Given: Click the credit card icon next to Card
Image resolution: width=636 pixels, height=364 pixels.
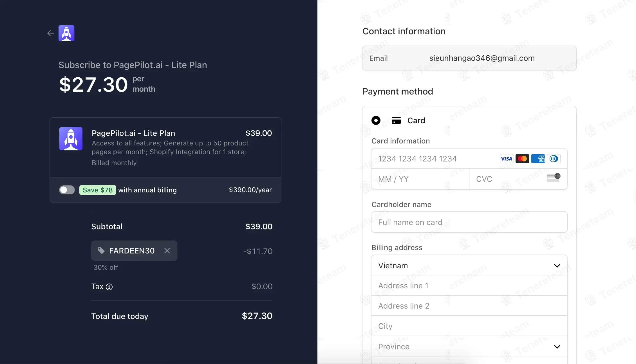Looking at the screenshot, I should coord(396,120).
